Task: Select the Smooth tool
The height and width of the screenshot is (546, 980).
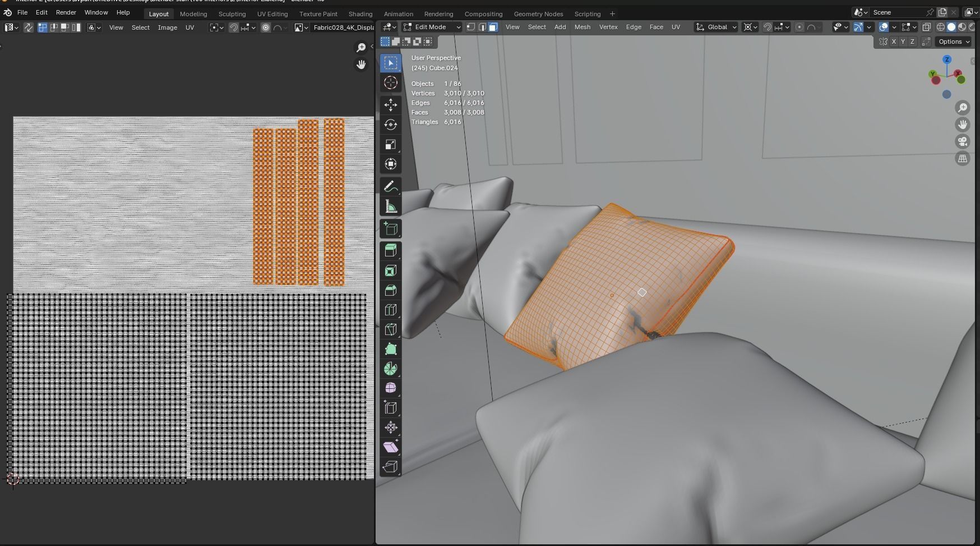Action: [391, 388]
